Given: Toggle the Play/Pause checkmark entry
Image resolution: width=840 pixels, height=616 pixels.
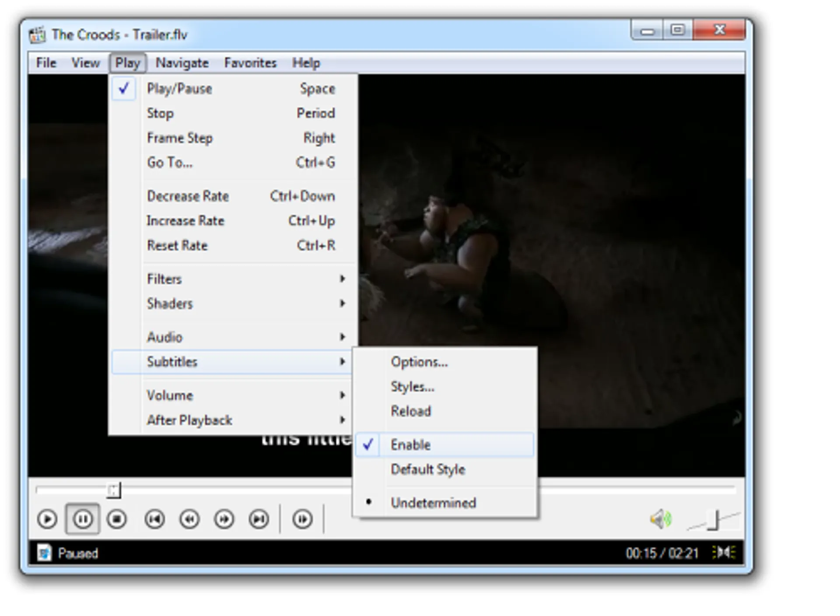Looking at the screenshot, I should (x=179, y=88).
